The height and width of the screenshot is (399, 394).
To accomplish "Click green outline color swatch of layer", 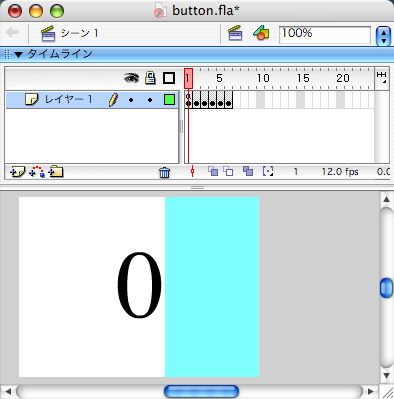I will click(x=169, y=99).
